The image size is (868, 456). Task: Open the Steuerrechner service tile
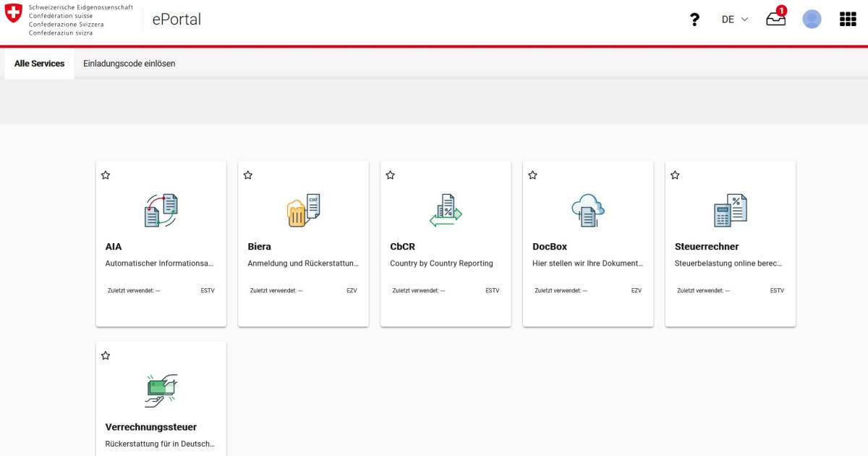730,242
